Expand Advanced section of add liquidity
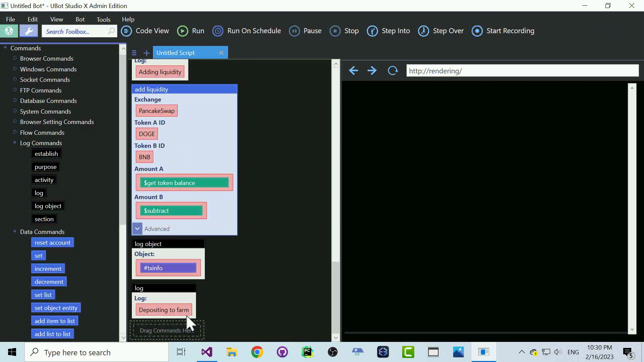The image size is (644, 362). [x=137, y=229]
